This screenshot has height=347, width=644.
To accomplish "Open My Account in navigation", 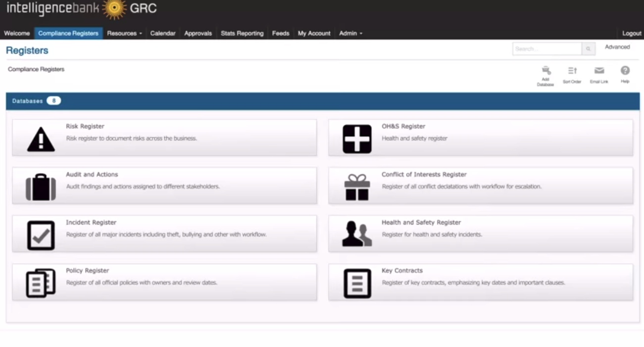I will (x=314, y=33).
